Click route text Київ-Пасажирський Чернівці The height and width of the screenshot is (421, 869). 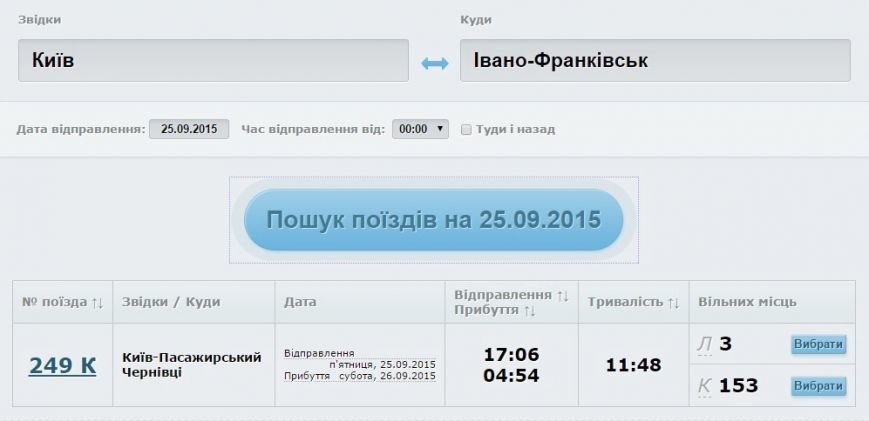click(x=192, y=364)
